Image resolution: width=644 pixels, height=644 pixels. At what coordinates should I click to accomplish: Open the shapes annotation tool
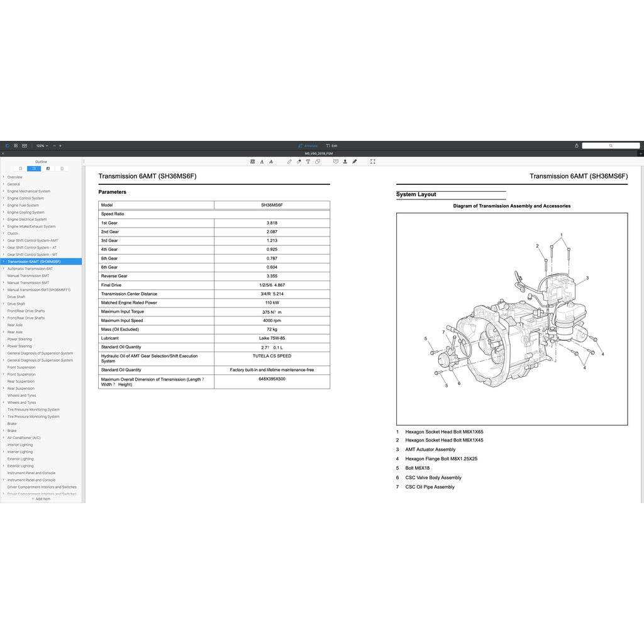click(x=318, y=161)
